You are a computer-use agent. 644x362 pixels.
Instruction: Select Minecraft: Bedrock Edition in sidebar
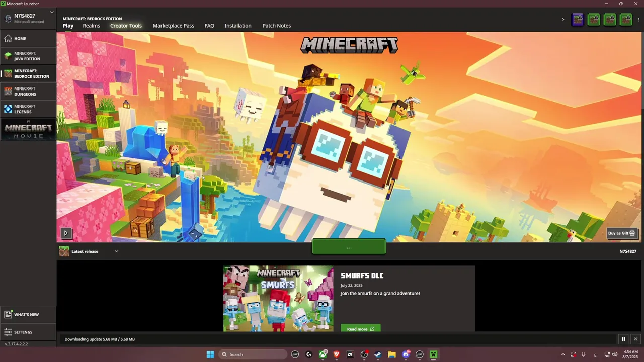point(28,73)
